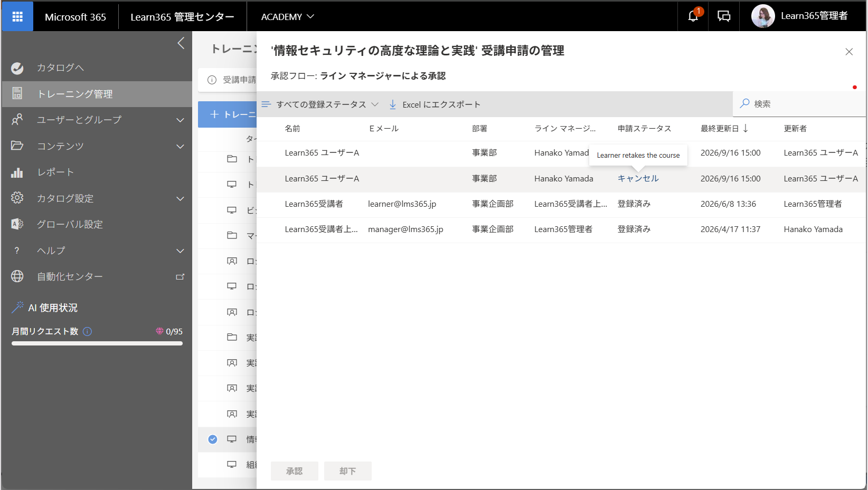Click the Learn365管理者 profile avatar
868x490 pixels.
[763, 16]
